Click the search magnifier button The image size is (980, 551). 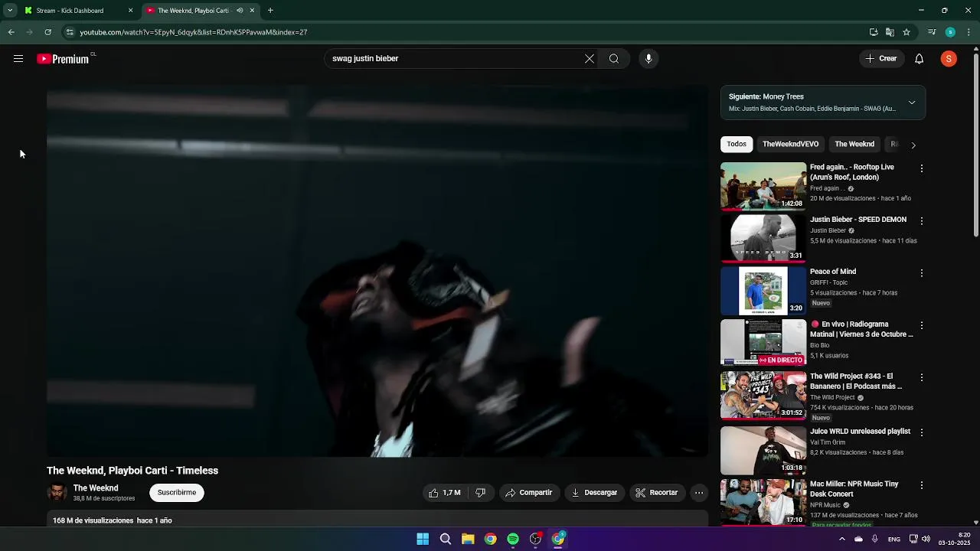click(614, 59)
